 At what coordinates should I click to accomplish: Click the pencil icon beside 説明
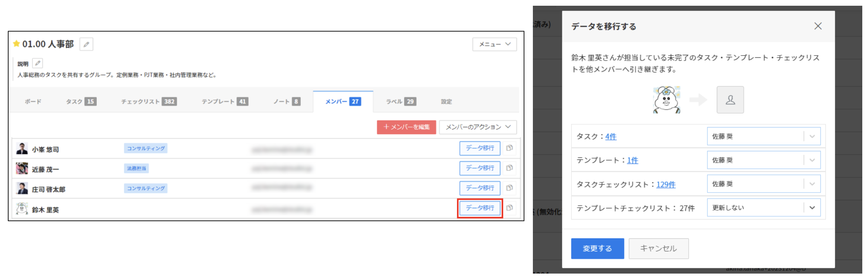[38, 63]
